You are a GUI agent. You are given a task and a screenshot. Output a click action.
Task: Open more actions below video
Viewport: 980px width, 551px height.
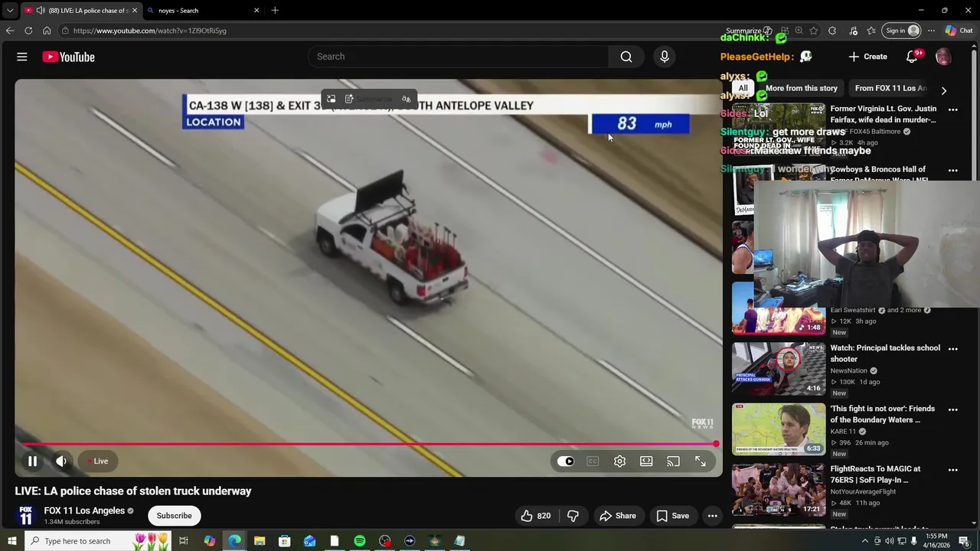712,516
